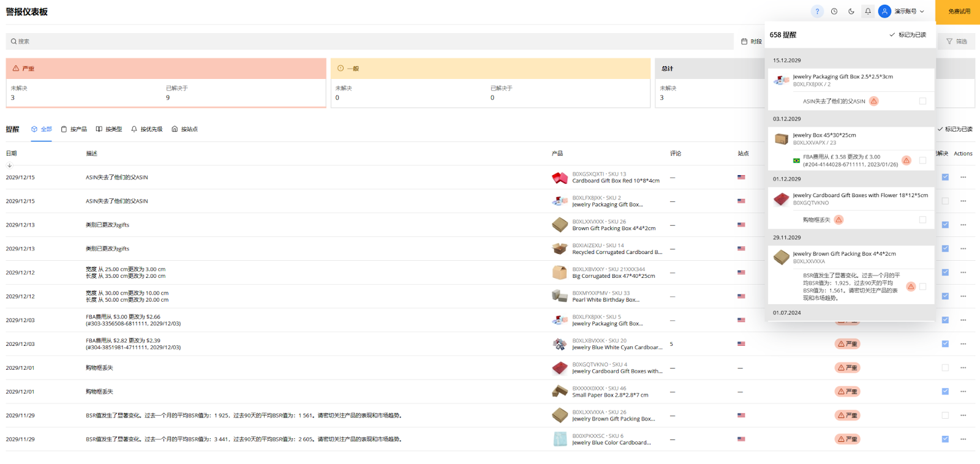Toggle dark mode with the moon icon
980x464 pixels.
click(851, 12)
